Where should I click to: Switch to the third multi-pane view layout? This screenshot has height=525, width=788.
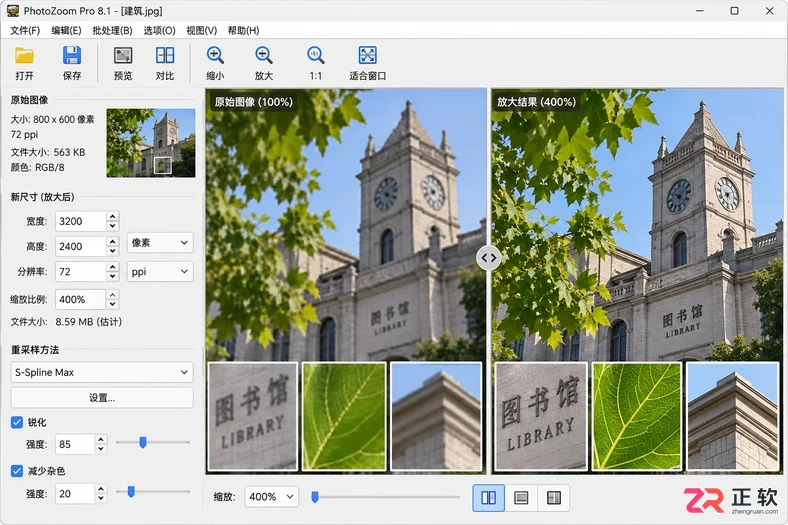tap(554, 498)
